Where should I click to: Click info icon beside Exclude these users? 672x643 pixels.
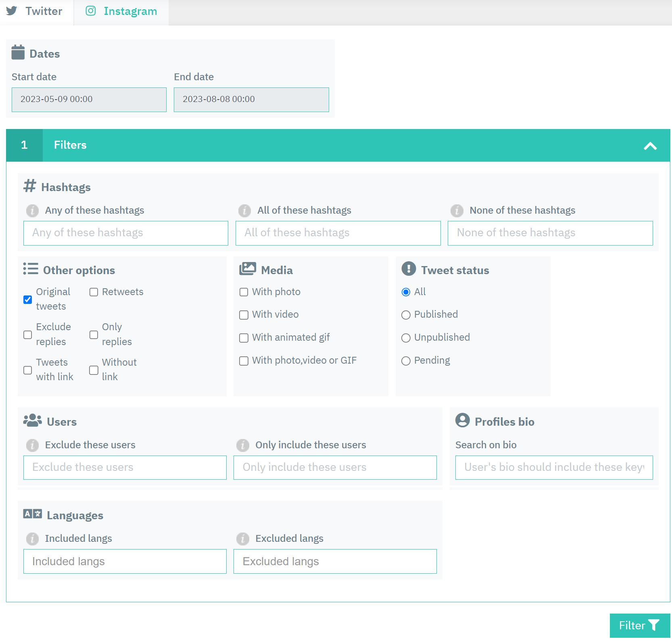click(x=33, y=445)
